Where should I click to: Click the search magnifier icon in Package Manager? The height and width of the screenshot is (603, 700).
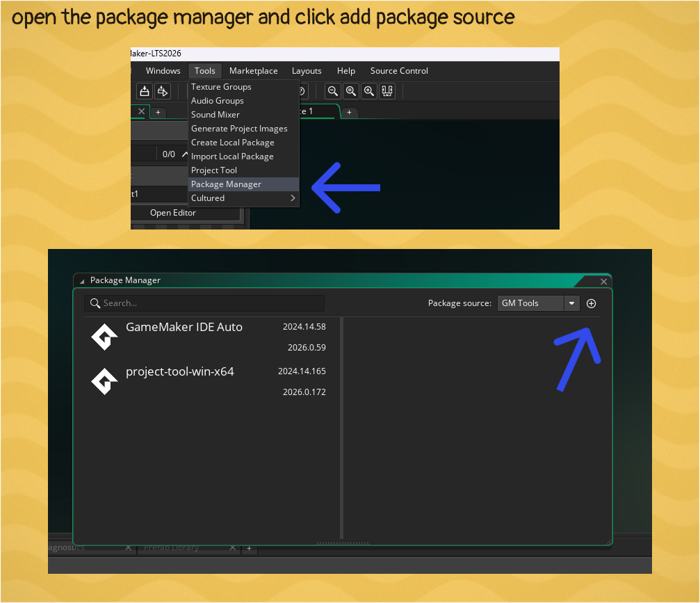click(95, 303)
